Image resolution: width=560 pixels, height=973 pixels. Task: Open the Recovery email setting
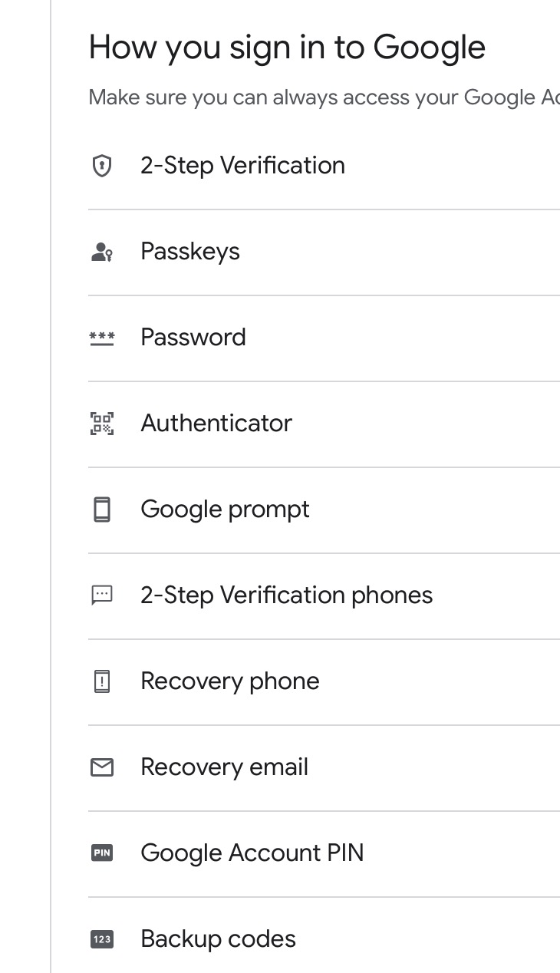(324, 768)
